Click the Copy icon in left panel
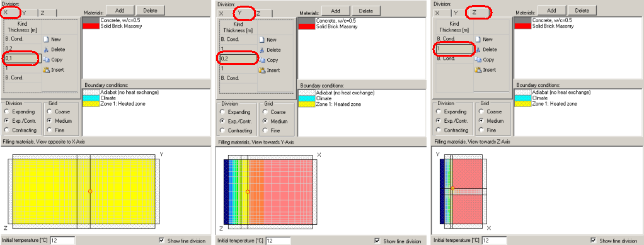Viewport: 644px width, 245px height. tap(47, 59)
